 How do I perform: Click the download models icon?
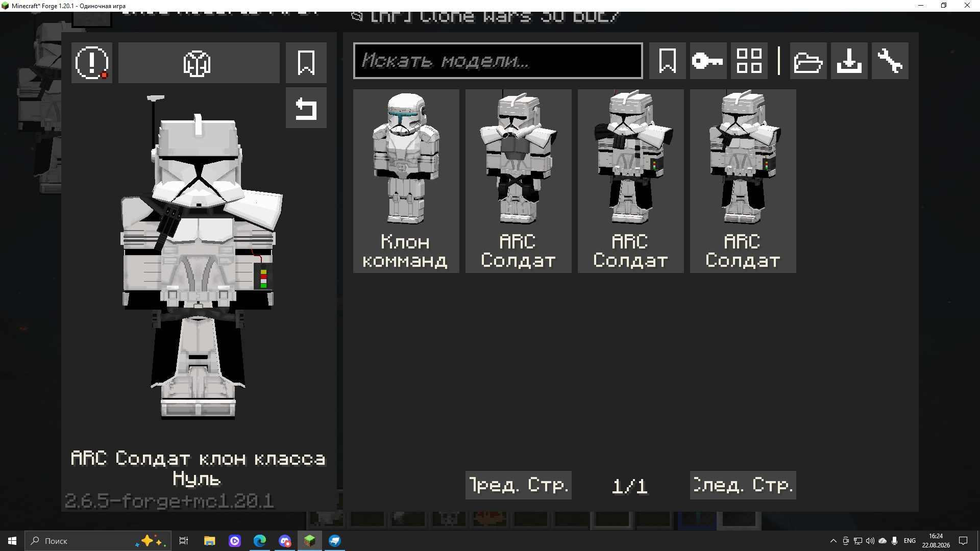click(x=849, y=61)
